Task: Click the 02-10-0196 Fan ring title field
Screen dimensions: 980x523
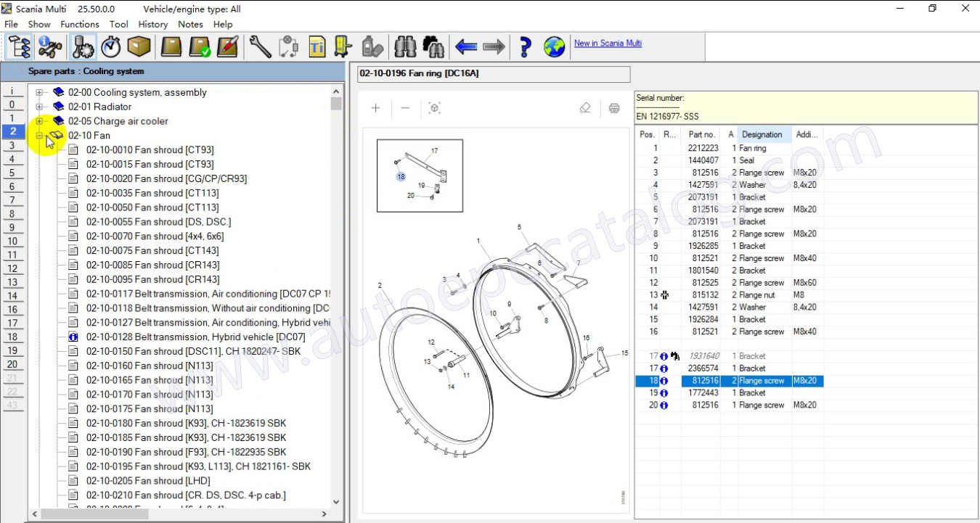Action: pos(494,74)
